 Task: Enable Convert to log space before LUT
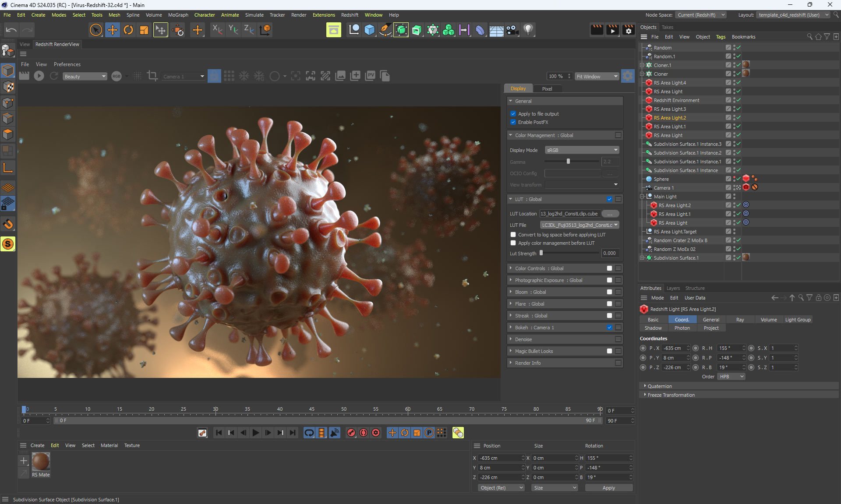tap(513, 235)
